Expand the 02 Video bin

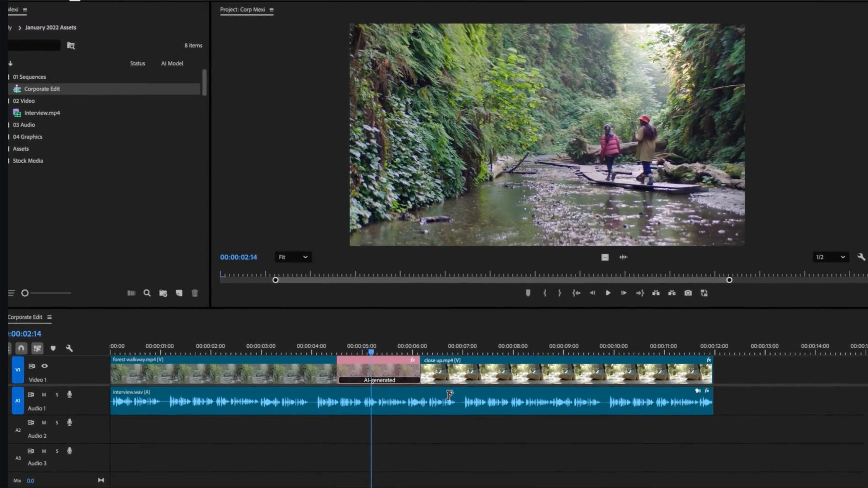(9, 101)
